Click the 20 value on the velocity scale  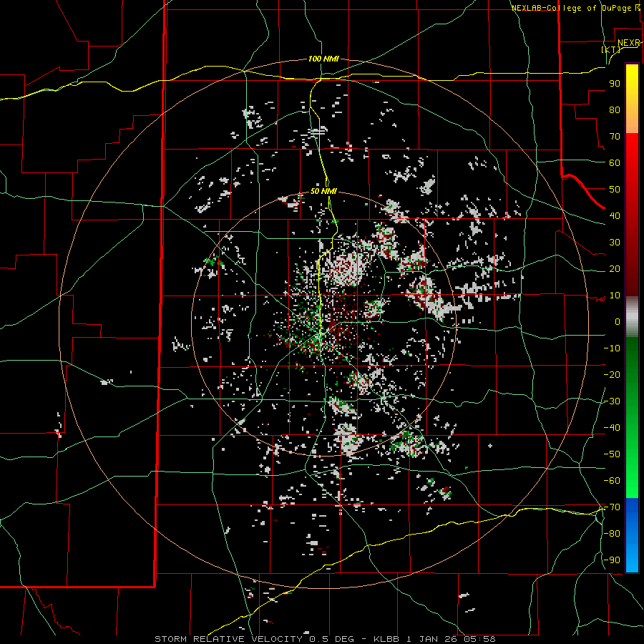tap(615, 269)
